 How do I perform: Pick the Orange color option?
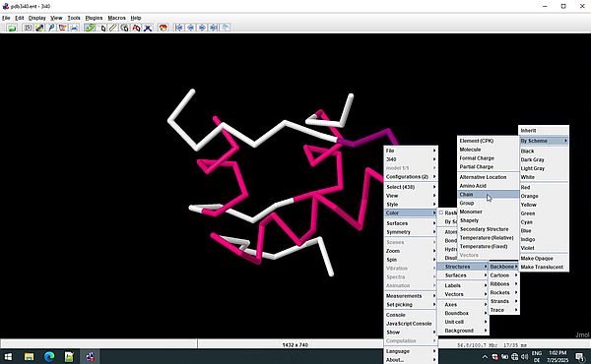[x=530, y=196]
